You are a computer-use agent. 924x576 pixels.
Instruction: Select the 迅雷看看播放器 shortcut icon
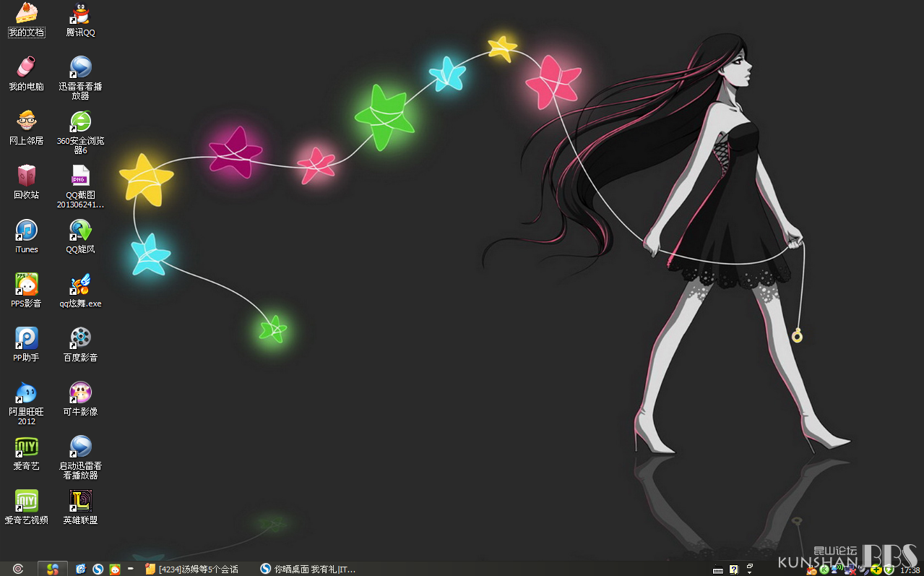(x=80, y=79)
